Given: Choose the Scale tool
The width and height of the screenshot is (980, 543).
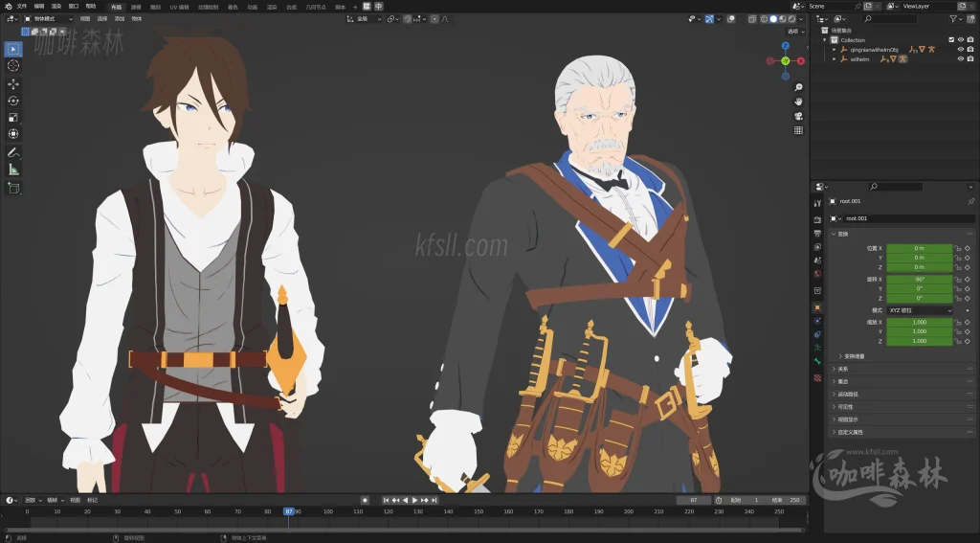Looking at the screenshot, I should point(13,118).
